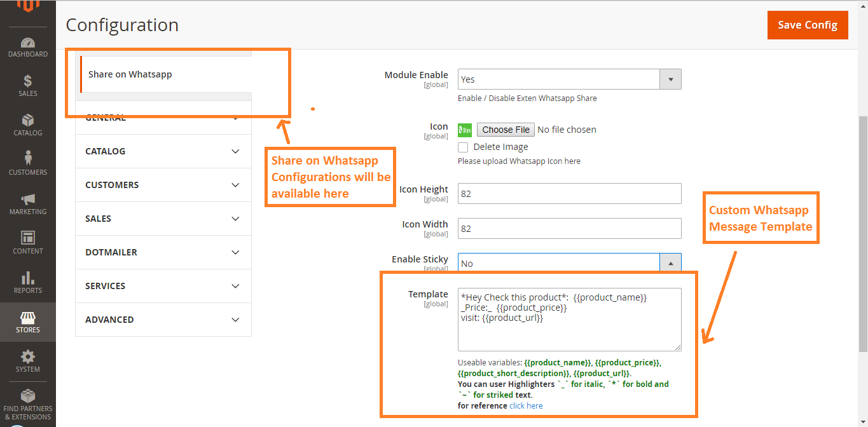Viewport: 868px width, 427px height.
Task: Expand the ADVANCED configuration section
Action: tap(163, 320)
